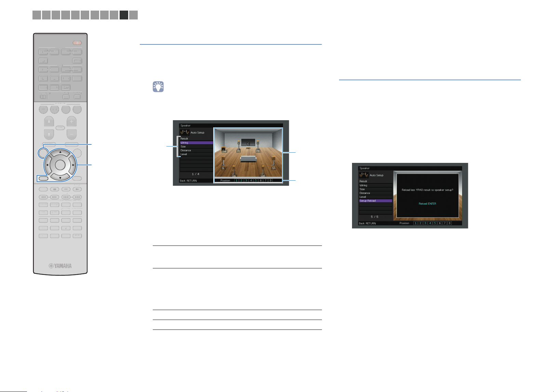
Task: Click the highlighted round button above cursor pad
Action: click(x=43, y=153)
